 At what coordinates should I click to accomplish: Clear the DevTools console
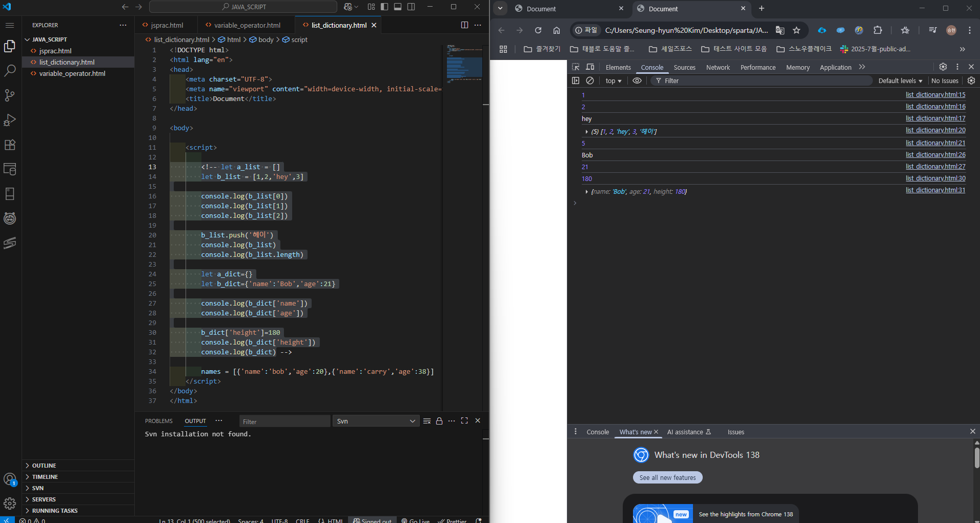[590, 81]
